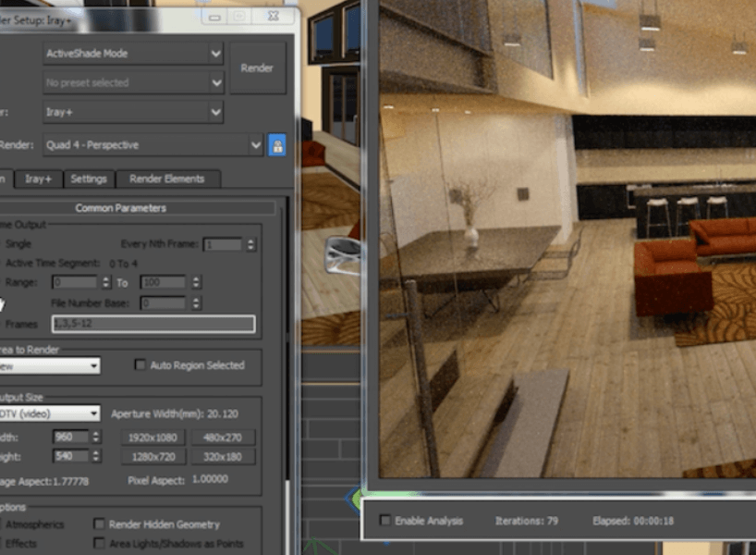Click the Iterations: 79 status text
The image size is (756, 555).
click(527, 521)
